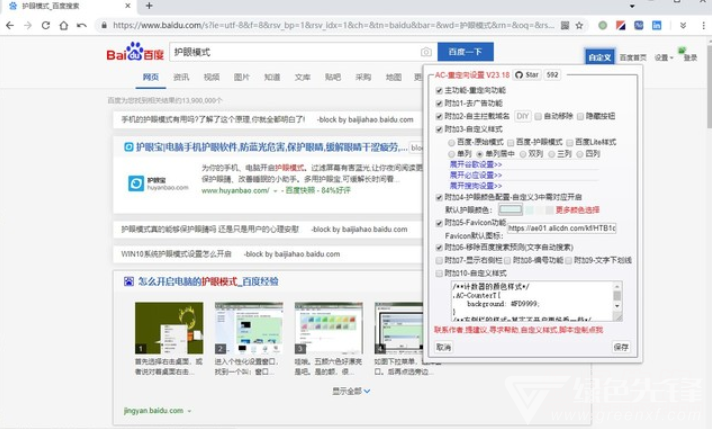The image size is (712, 429).
Task: Check the 百度Lite样式 option
Action: tap(569, 143)
